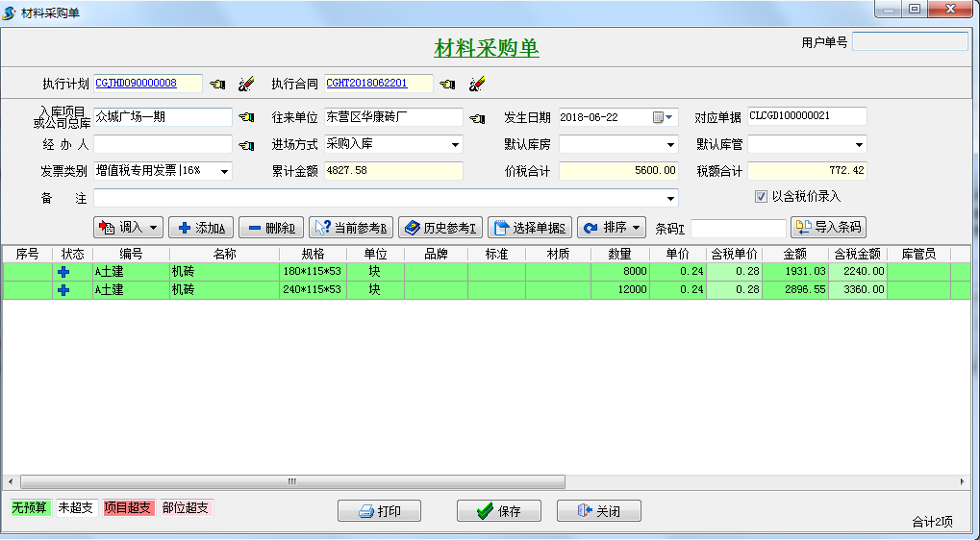Click the clear brush icon beside 执行合同
Image resolution: width=980 pixels, height=540 pixels.
point(476,84)
